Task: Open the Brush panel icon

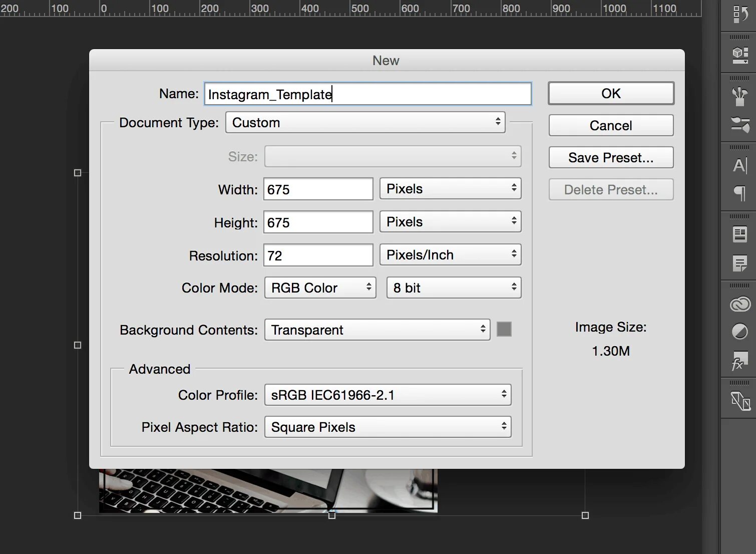Action: pyautogui.click(x=740, y=96)
